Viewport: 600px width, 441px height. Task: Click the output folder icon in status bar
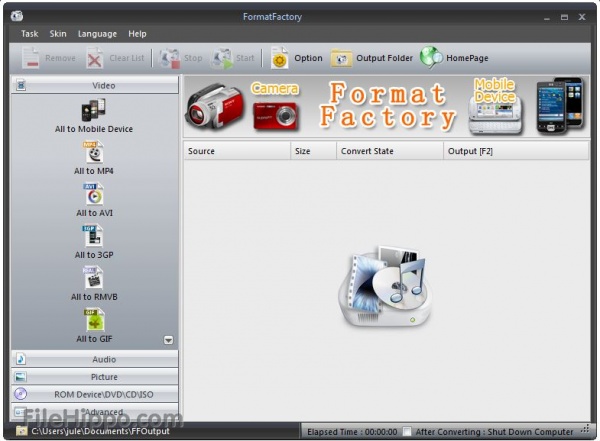pyautogui.click(x=21, y=431)
